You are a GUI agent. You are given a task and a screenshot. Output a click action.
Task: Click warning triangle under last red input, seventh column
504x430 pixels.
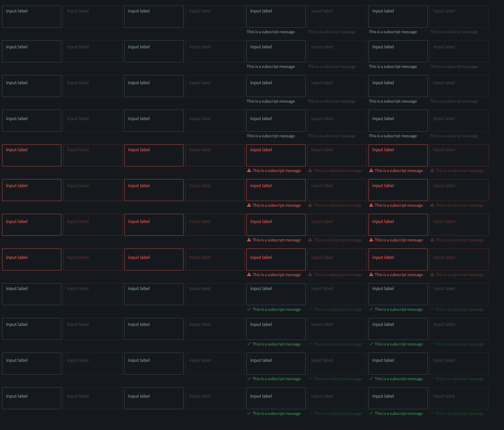pos(371,275)
